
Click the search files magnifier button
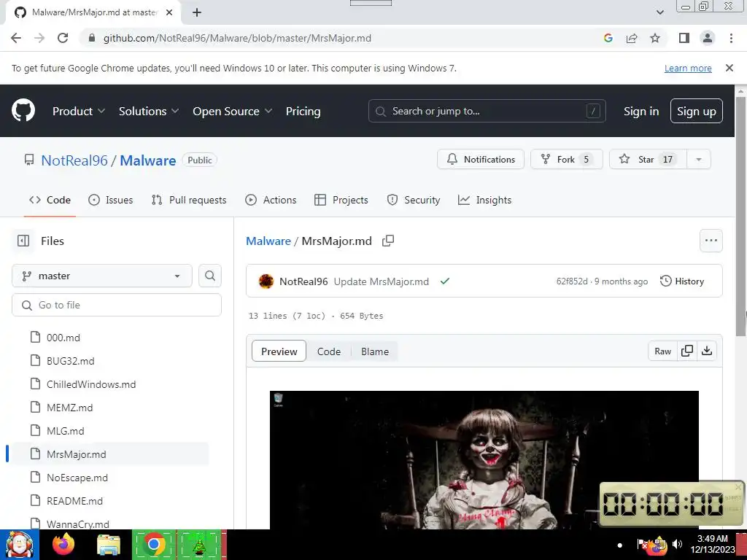click(x=210, y=276)
